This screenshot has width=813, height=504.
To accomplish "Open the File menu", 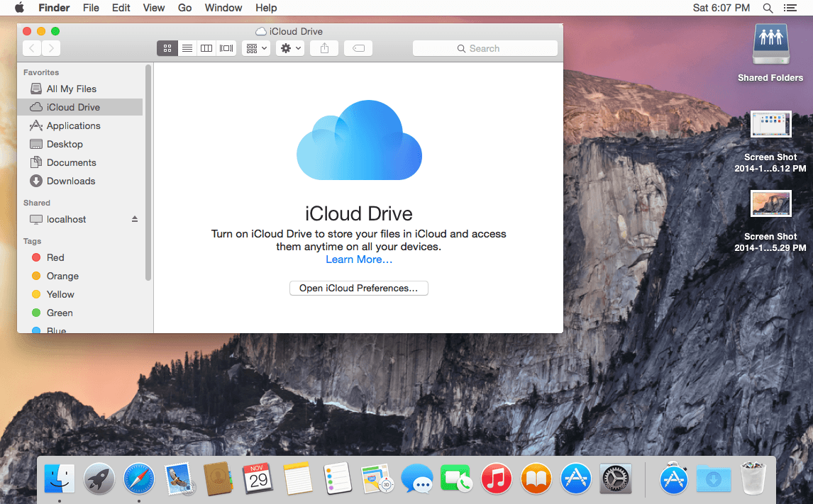I will click(x=91, y=8).
